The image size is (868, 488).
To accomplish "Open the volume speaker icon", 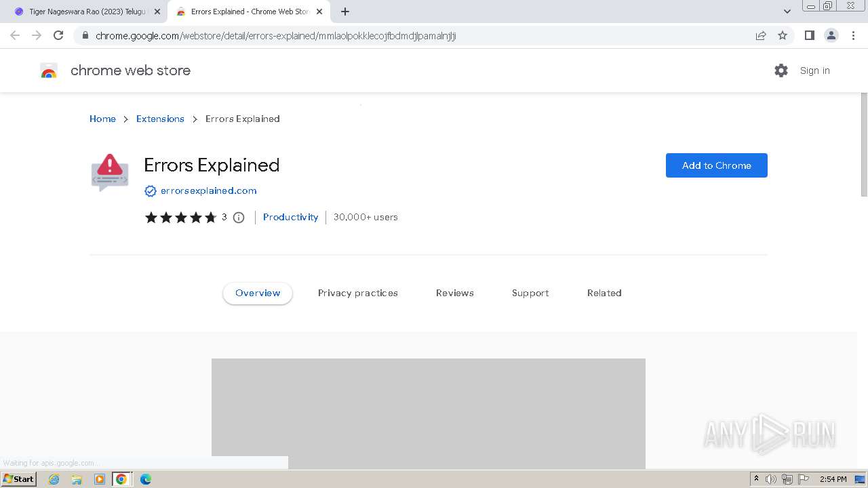I will (771, 479).
